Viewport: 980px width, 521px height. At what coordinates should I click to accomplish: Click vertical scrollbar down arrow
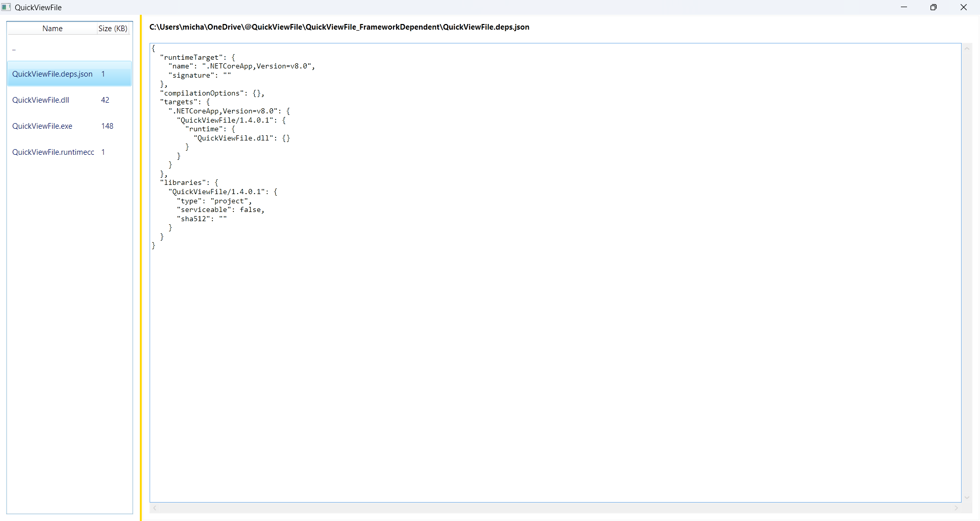point(967,498)
